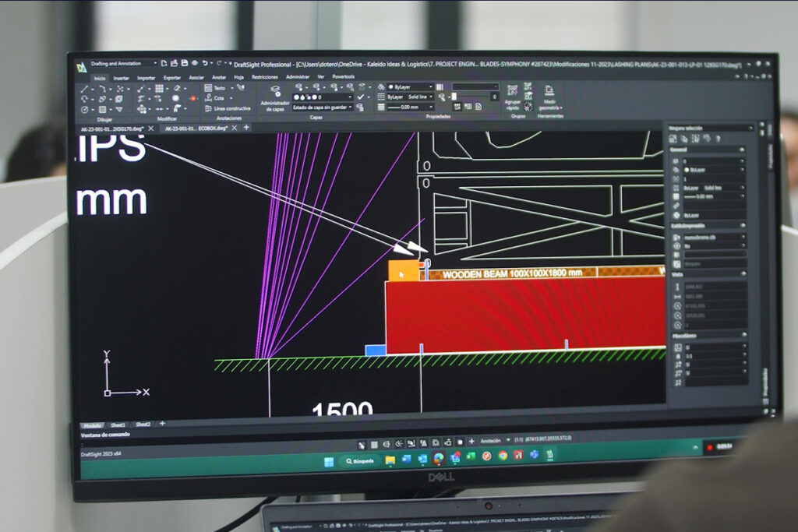Open the Drafting and Annotation workspace dropdown
Screen dimensions: 798x532
[x=123, y=63]
